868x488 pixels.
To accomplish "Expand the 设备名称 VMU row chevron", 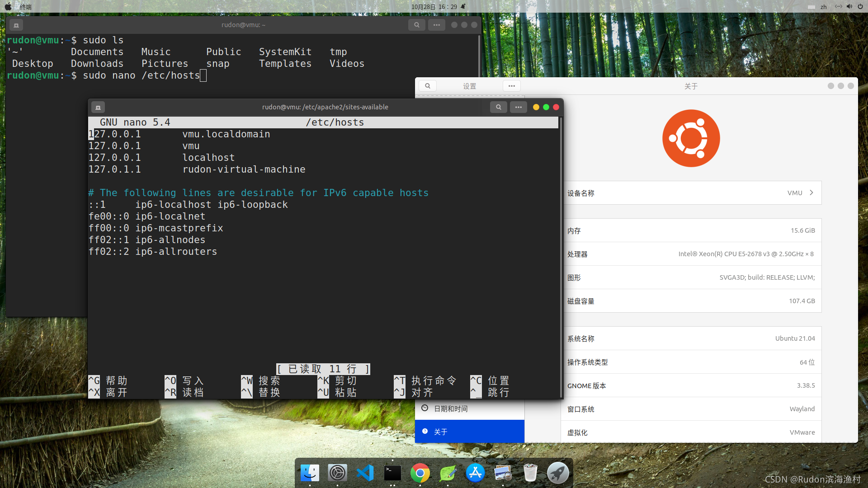I will 811,193.
